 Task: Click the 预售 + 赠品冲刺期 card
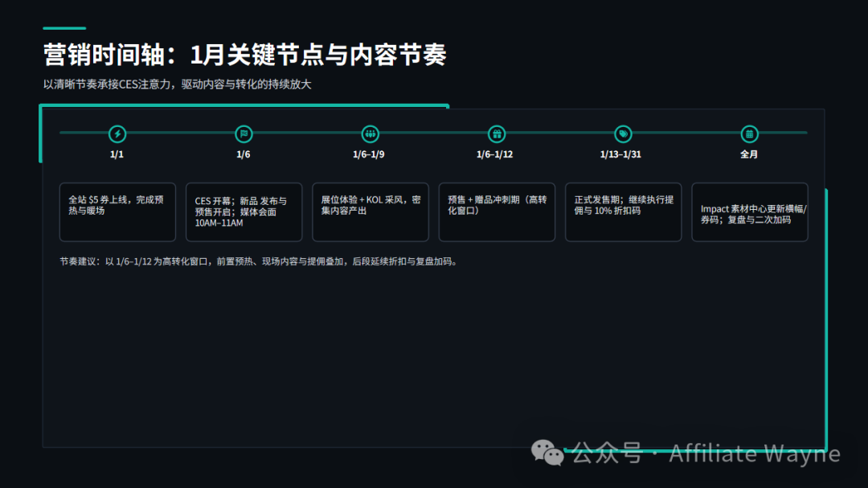(x=496, y=211)
